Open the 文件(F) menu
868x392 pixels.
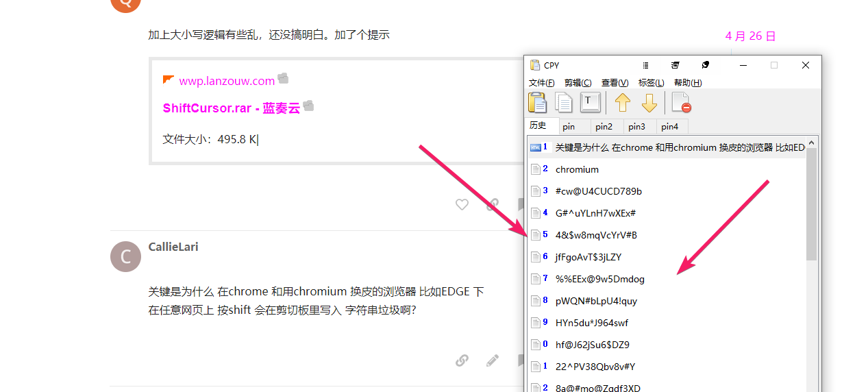pos(541,83)
